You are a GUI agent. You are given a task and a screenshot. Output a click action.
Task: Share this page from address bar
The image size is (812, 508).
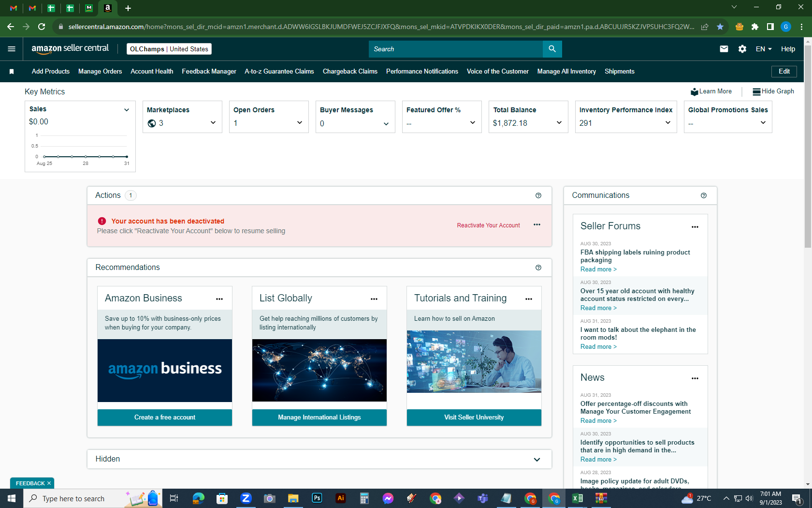[x=705, y=27]
